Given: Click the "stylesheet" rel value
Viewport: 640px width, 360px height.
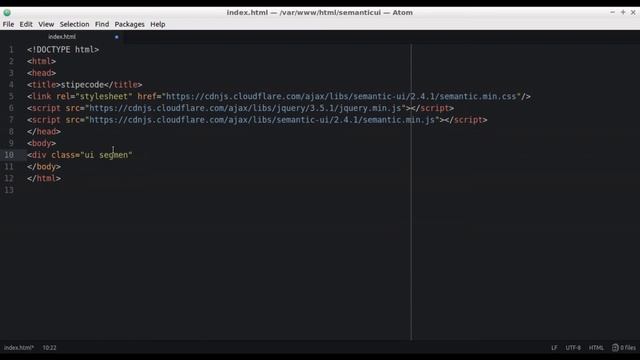Looking at the screenshot, I should pos(104,97).
